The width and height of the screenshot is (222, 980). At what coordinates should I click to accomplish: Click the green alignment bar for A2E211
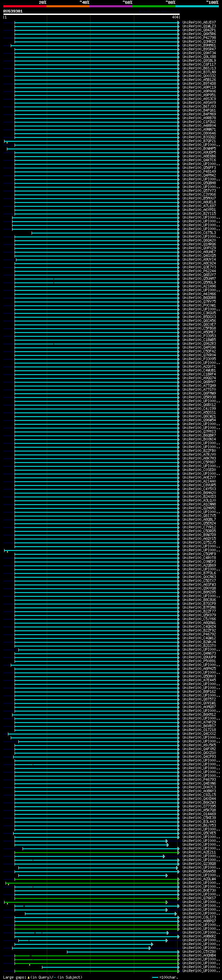[97, 852]
